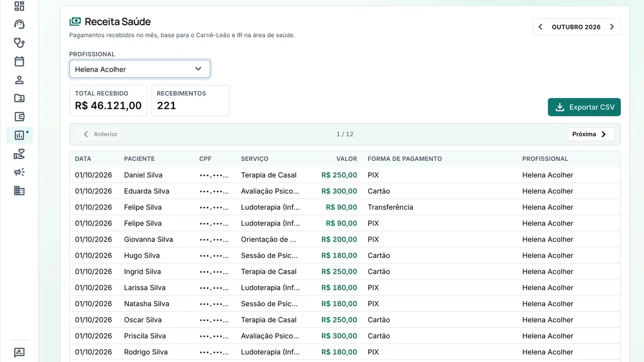644x362 pixels.
Task: Click the Orientação de service cell
Action: (269, 239)
